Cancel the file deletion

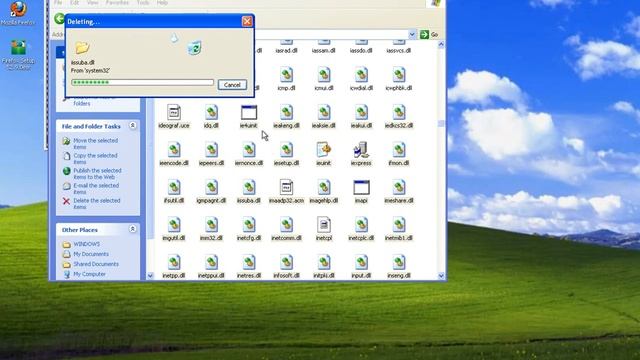point(232,84)
